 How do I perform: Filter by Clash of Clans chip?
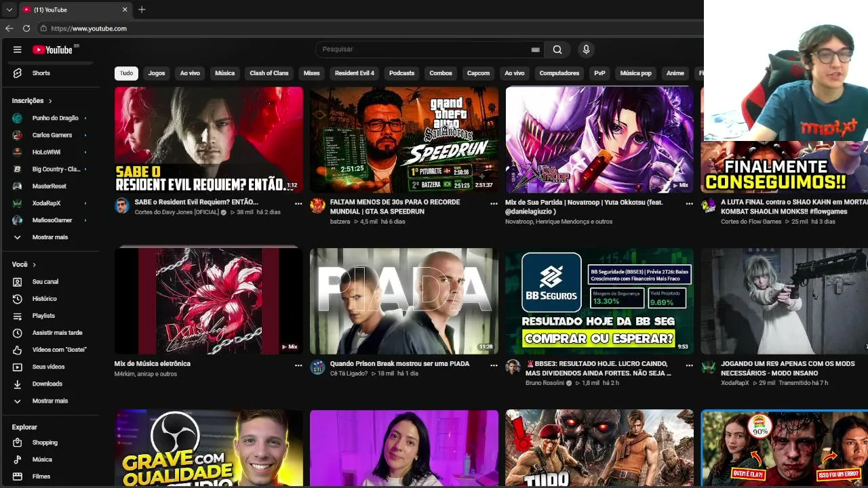[x=269, y=73]
